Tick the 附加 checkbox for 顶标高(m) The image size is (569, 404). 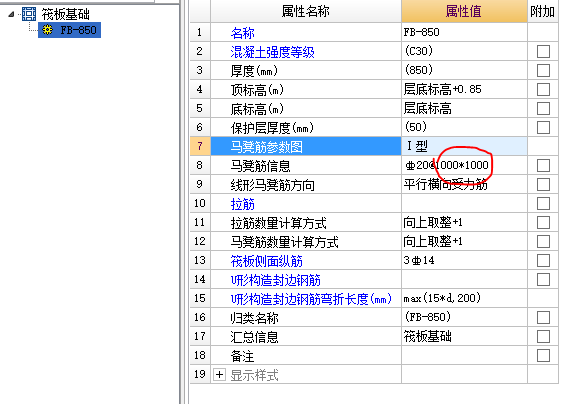click(x=543, y=89)
